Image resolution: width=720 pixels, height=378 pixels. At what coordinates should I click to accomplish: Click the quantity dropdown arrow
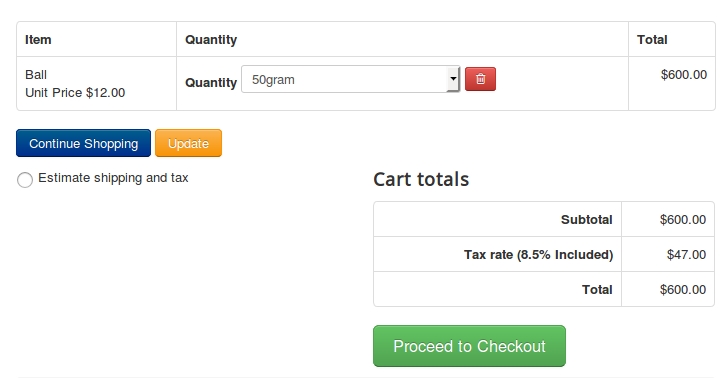click(453, 79)
